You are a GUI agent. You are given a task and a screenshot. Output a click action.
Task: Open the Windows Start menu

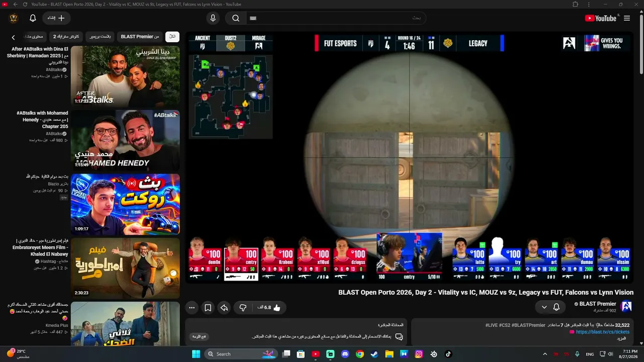pos(196,354)
